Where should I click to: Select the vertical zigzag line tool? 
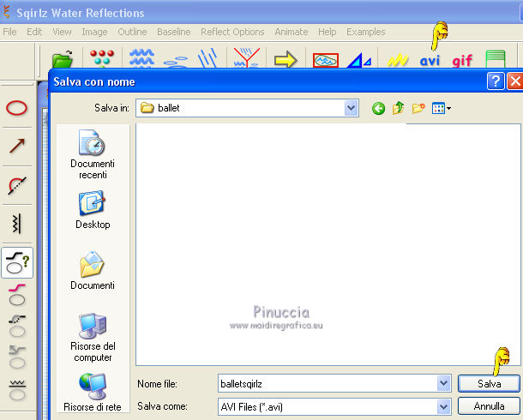[x=16, y=224]
